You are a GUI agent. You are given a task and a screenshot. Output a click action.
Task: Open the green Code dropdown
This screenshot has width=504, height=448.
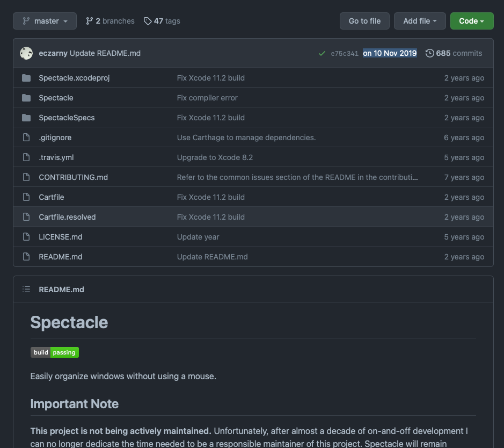472,21
